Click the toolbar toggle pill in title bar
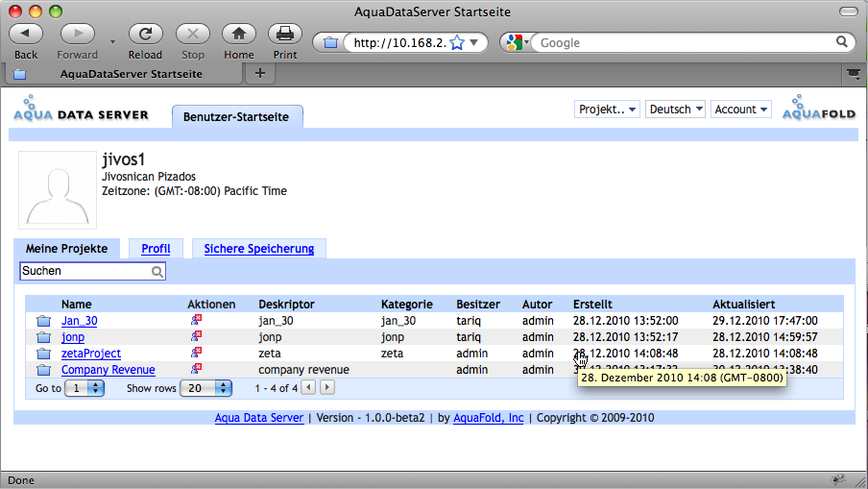Viewport: 868px width, 489px height. click(848, 12)
